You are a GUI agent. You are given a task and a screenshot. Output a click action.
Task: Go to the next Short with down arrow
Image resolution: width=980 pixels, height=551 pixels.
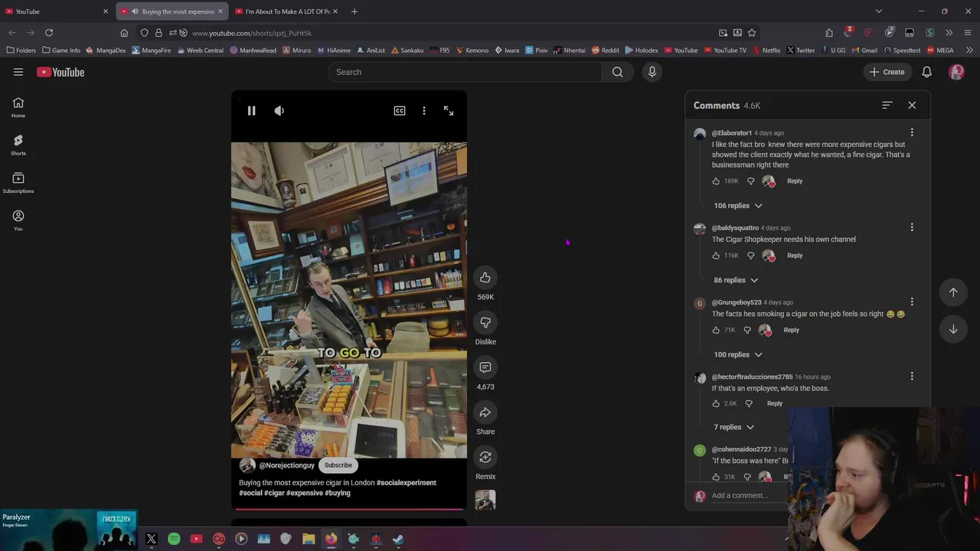tap(953, 329)
